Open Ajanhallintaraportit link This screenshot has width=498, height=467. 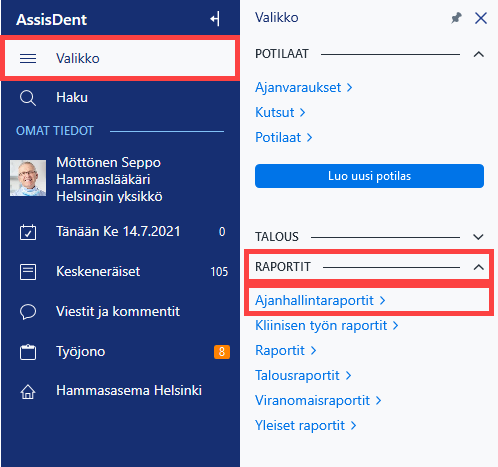click(320, 301)
